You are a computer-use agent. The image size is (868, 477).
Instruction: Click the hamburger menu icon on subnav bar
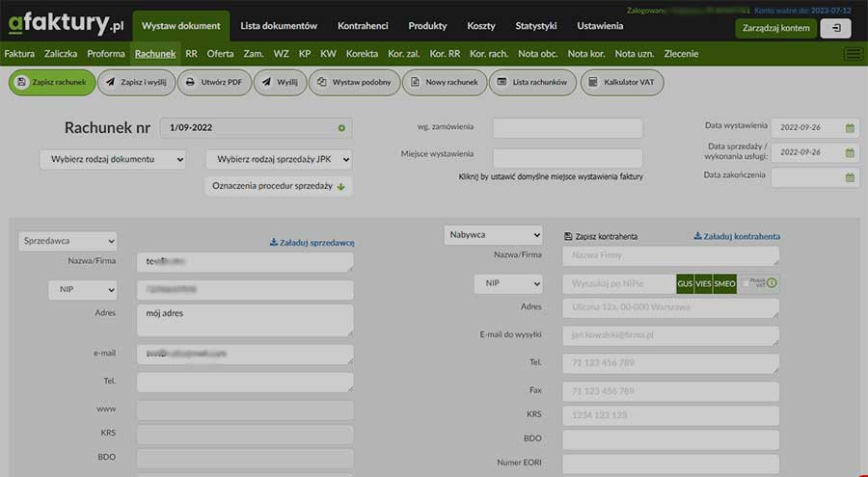coord(853,54)
